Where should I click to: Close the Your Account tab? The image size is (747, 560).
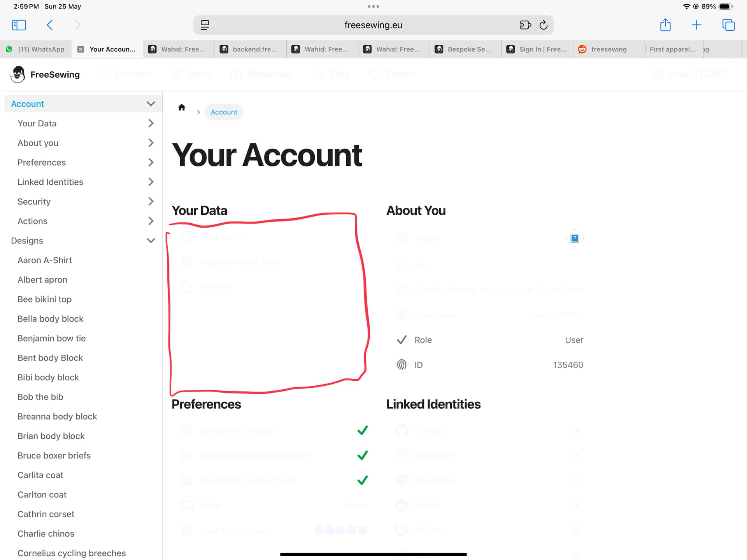[x=81, y=49]
